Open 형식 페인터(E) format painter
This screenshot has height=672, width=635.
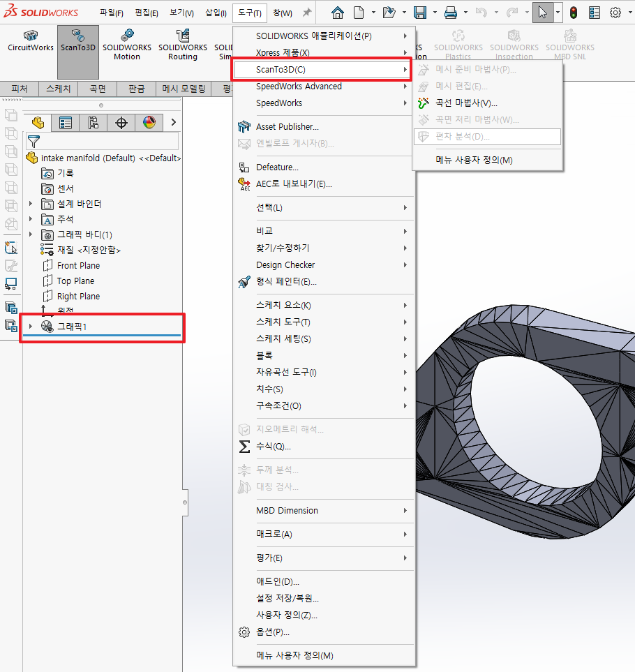(286, 282)
